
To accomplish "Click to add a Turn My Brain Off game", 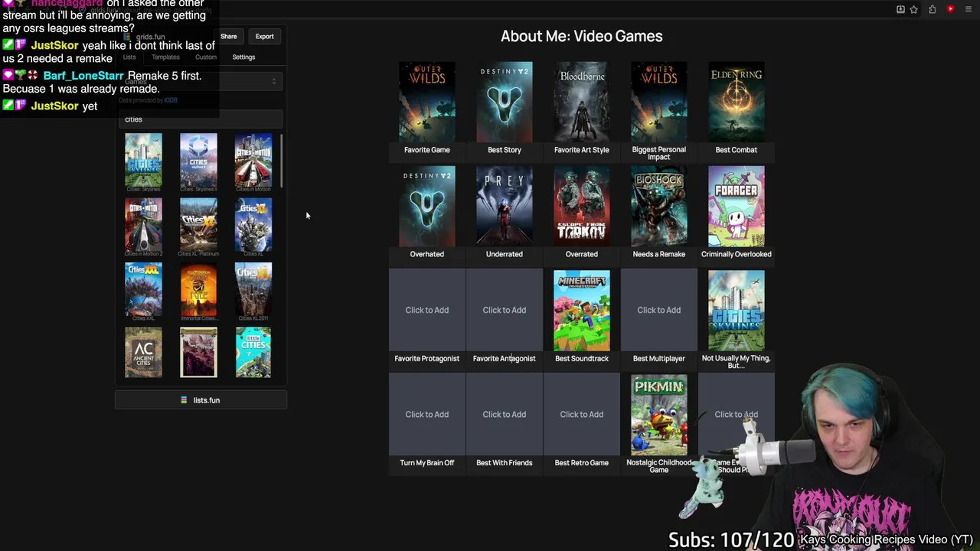I will [427, 414].
